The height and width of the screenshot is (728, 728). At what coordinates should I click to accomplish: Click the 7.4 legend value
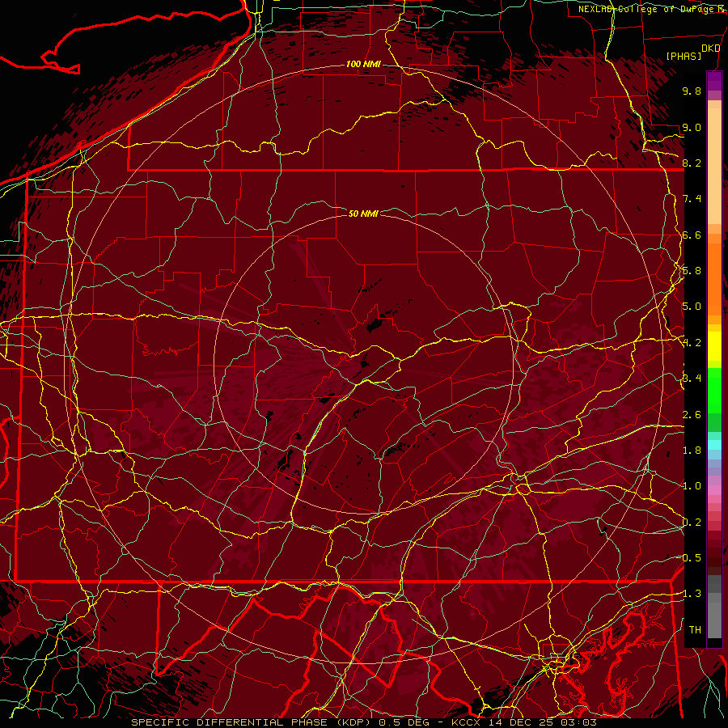[x=692, y=199]
